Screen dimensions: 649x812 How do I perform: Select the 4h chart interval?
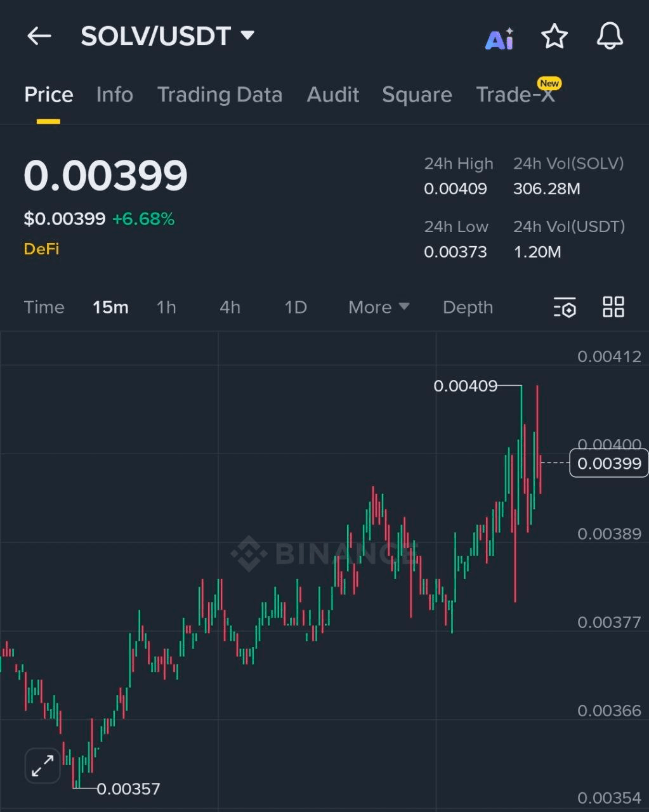tap(230, 307)
